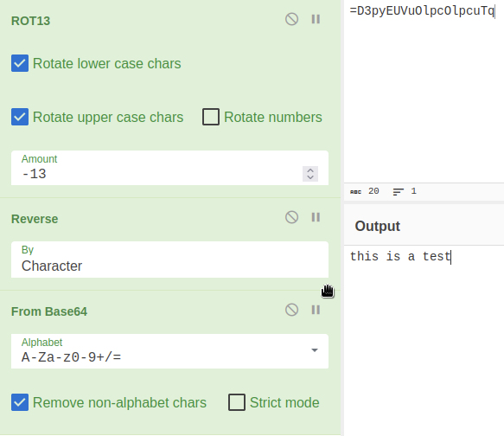504x436 pixels.
Task: Click the Amount stepper arrows
Action: coord(310,174)
